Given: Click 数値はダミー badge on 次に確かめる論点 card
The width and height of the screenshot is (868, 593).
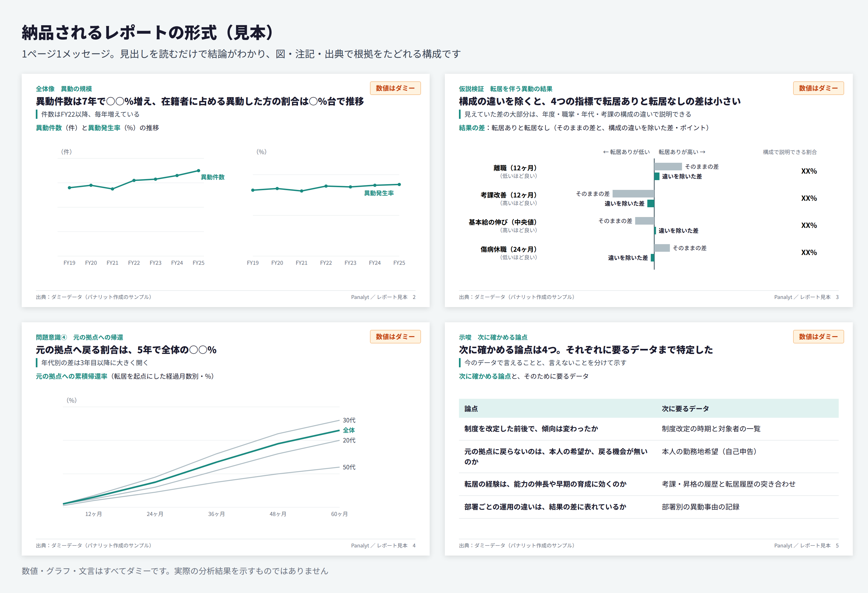Looking at the screenshot, I should click(x=818, y=336).
